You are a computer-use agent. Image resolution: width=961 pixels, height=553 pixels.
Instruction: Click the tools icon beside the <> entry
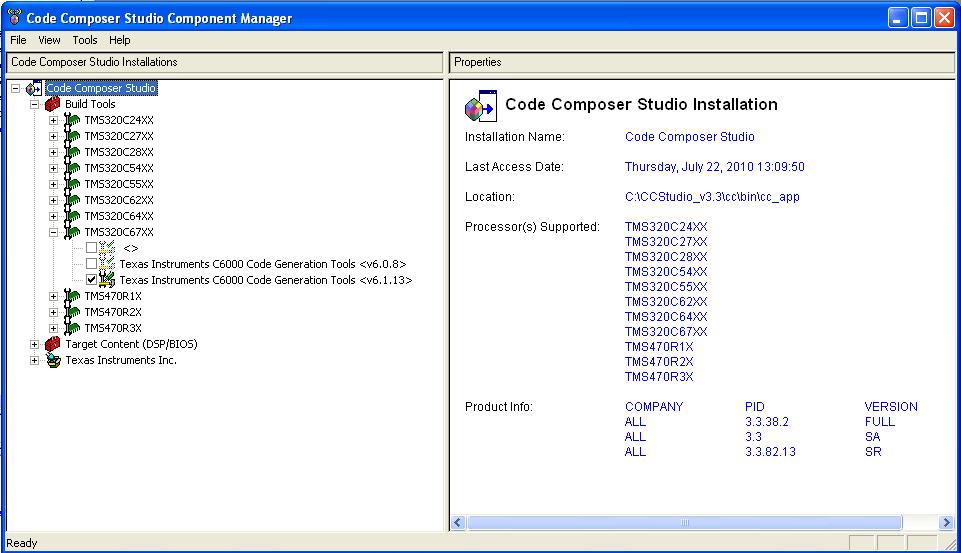click(x=107, y=248)
